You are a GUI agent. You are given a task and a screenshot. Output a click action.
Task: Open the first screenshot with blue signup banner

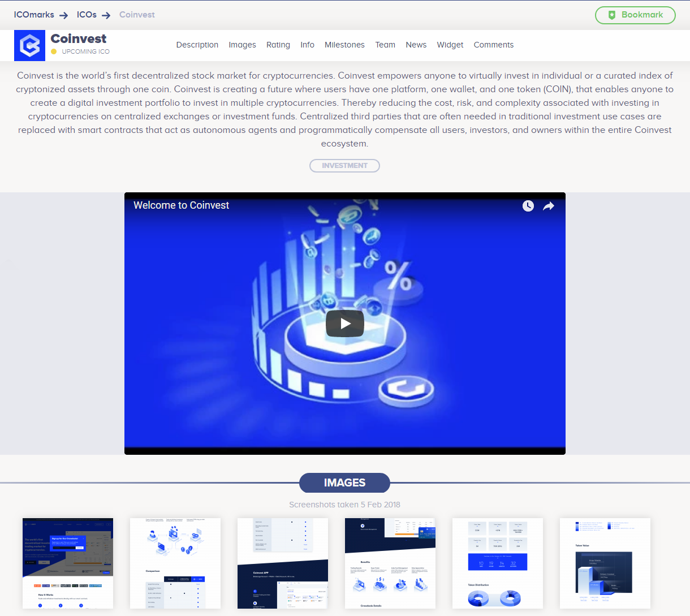(68, 563)
